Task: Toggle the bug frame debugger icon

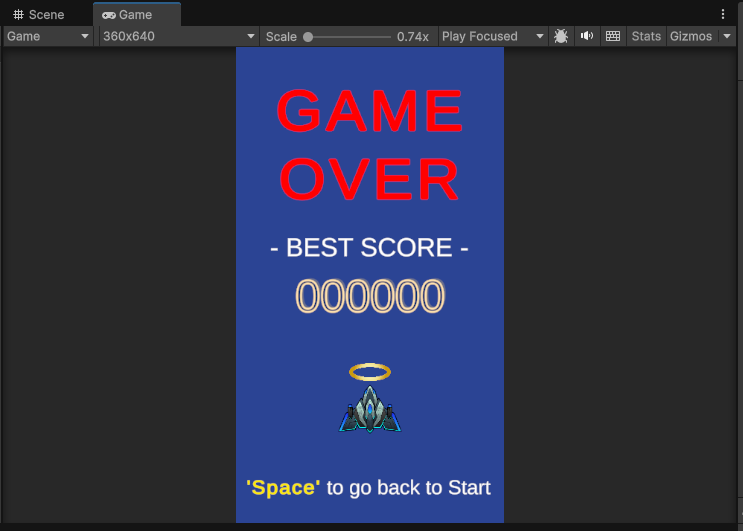Action: pos(561,36)
